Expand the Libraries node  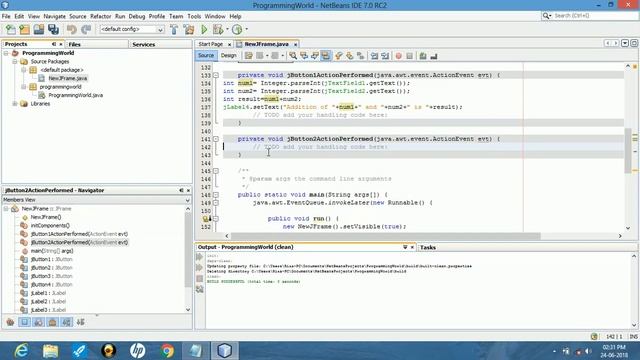click(x=15, y=104)
